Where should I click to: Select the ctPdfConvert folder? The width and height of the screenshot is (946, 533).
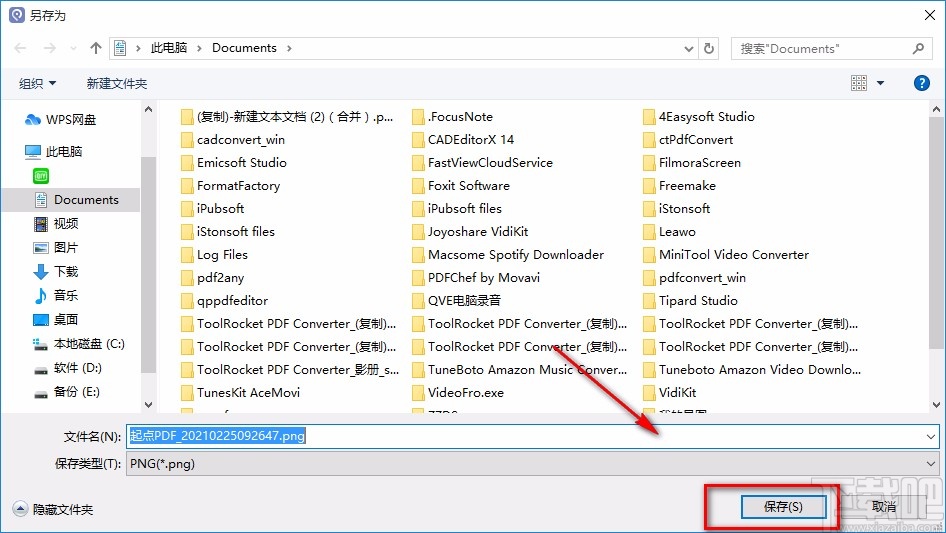(688, 139)
